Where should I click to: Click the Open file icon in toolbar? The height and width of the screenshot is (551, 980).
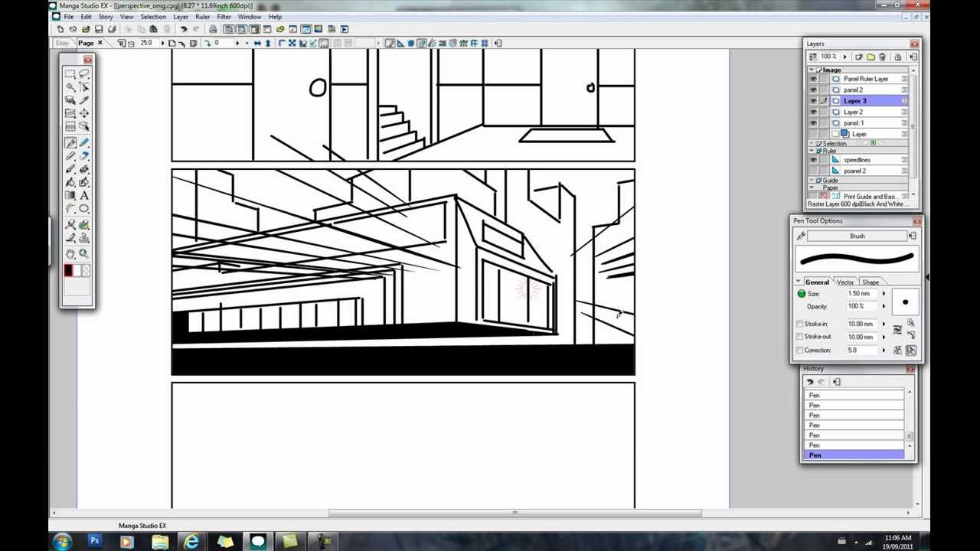86,29
